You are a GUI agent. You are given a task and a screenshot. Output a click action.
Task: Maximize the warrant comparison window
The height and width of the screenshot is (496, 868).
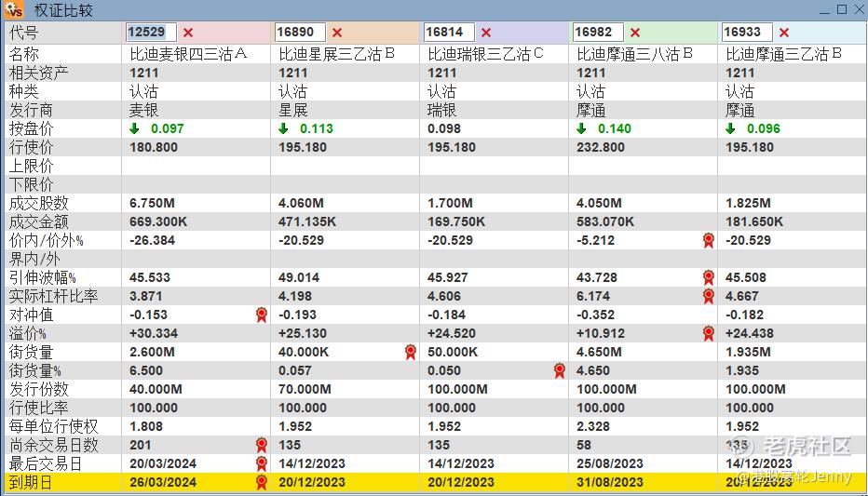pos(842,9)
